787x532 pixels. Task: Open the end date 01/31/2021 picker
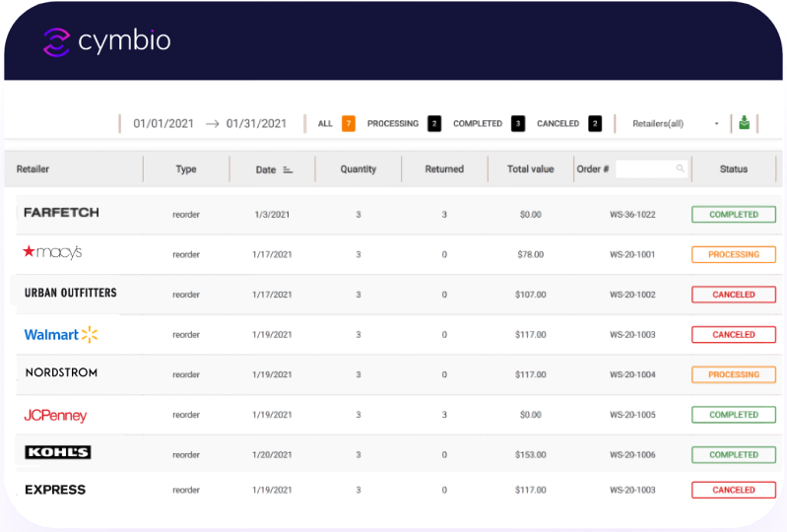[256, 124]
